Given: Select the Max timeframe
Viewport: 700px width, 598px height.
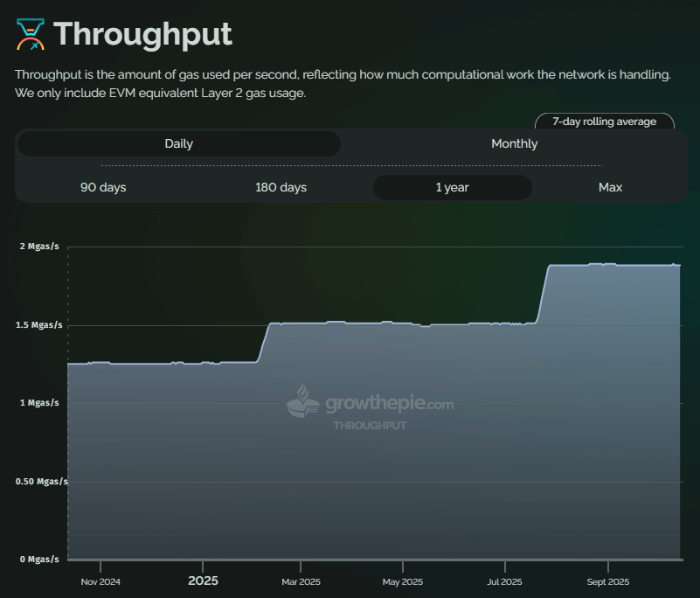Looking at the screenshot, I should [x=610, y=187].
